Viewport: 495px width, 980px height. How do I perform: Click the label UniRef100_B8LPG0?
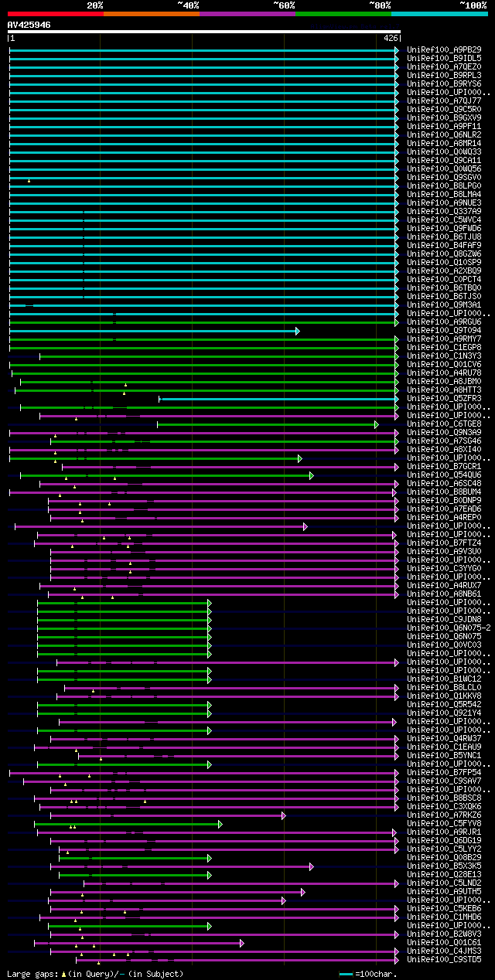(444, 186)
